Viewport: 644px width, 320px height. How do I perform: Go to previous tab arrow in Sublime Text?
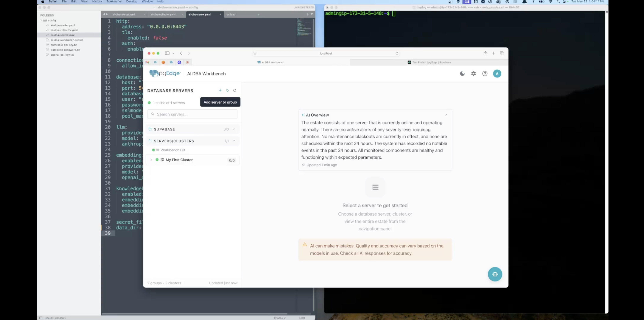coord(104,14)
